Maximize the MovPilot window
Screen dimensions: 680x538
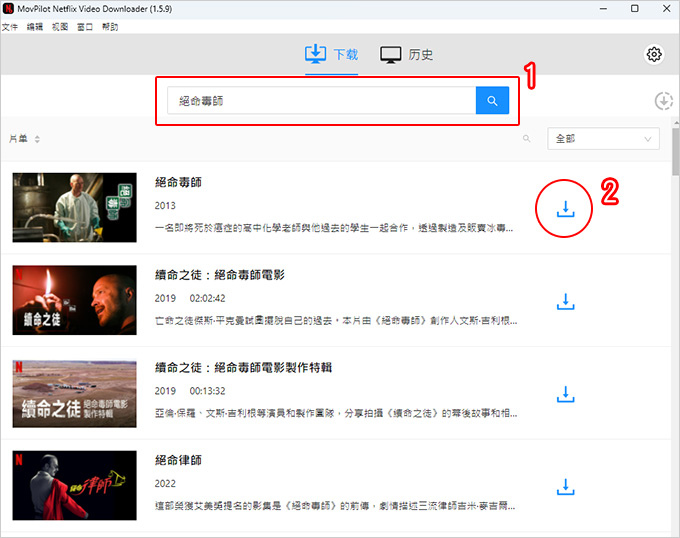click(x=634, y=9)
